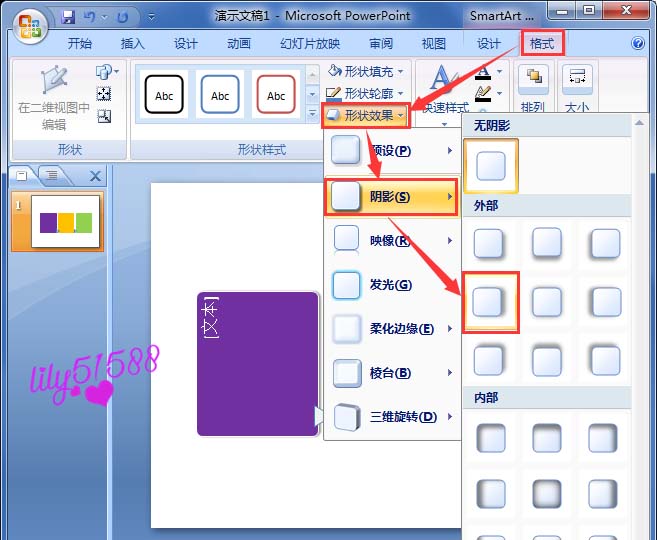The height and width of the screenshot is (540, 657).
Task: Open the 形状效果 dropdown
Action: [x=365, y=115]
